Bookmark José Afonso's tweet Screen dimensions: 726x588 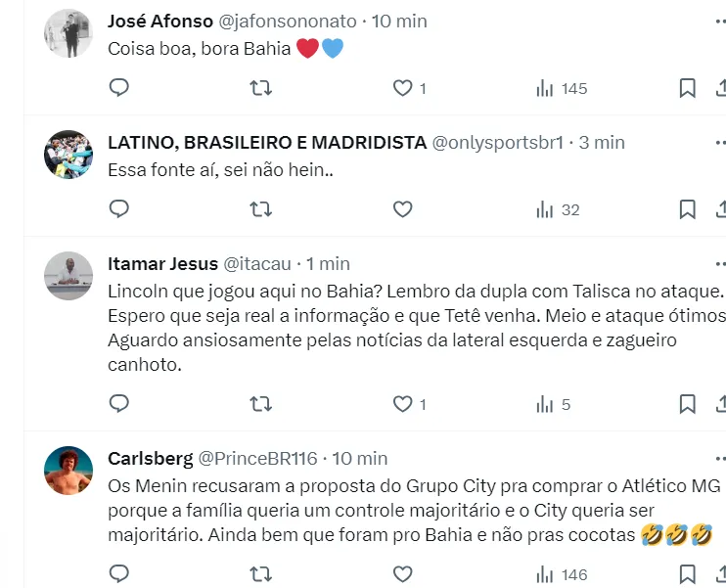coord(688,88)
